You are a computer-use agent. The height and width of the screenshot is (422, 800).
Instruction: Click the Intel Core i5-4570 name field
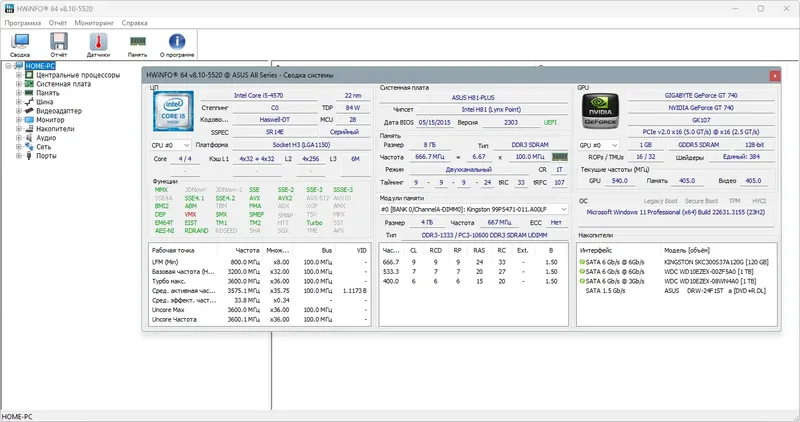(x=258, y=95)
